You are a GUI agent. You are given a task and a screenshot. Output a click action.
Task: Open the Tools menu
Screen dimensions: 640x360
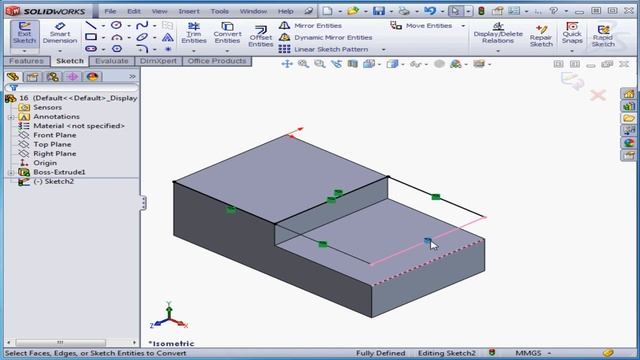click(x=220, y=11)
